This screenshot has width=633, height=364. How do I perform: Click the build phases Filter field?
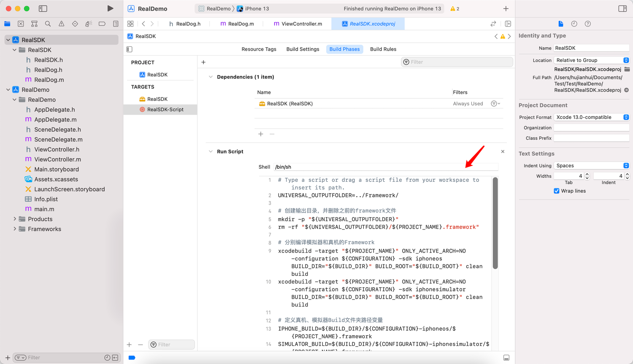tap(457, 62)
